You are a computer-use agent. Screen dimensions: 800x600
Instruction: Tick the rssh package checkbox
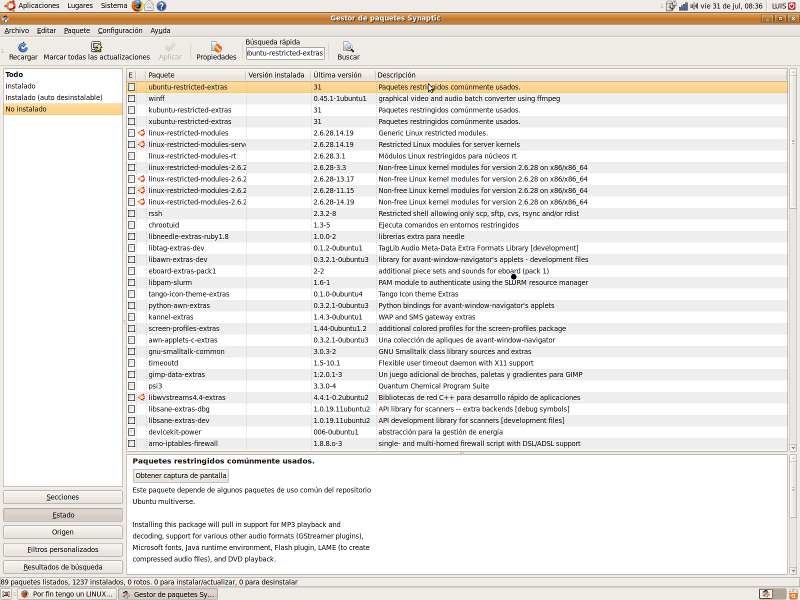[x=131, y=213]
